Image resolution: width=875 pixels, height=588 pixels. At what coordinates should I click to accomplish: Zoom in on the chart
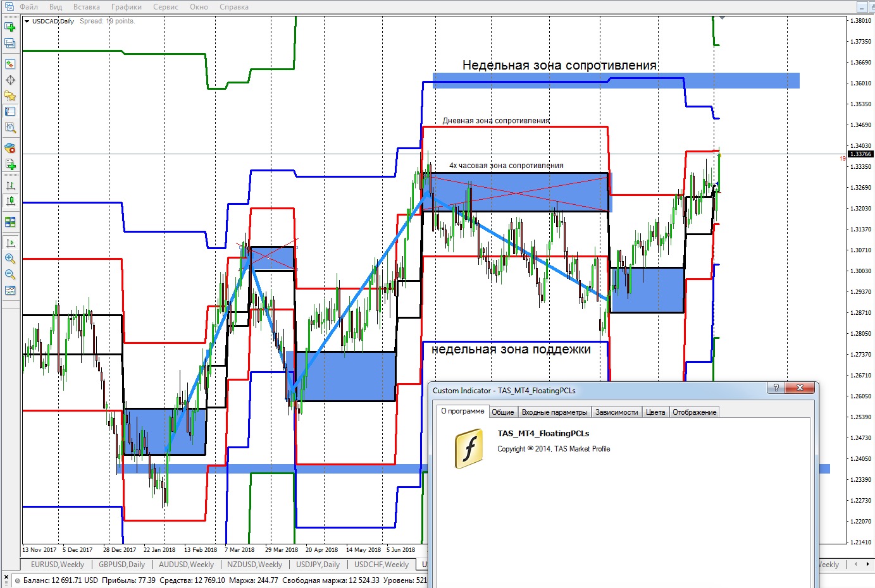(x=10, y=259)
